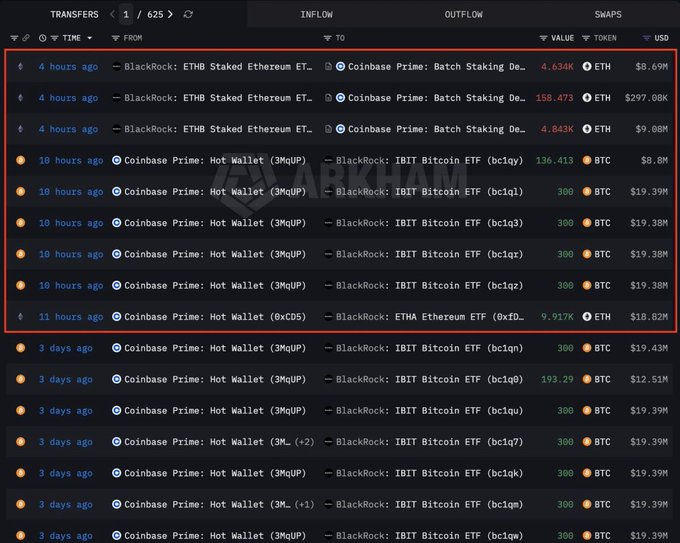Click the 136.413 value cell
The width and height of the screenshot is (680, 543).
554,160
